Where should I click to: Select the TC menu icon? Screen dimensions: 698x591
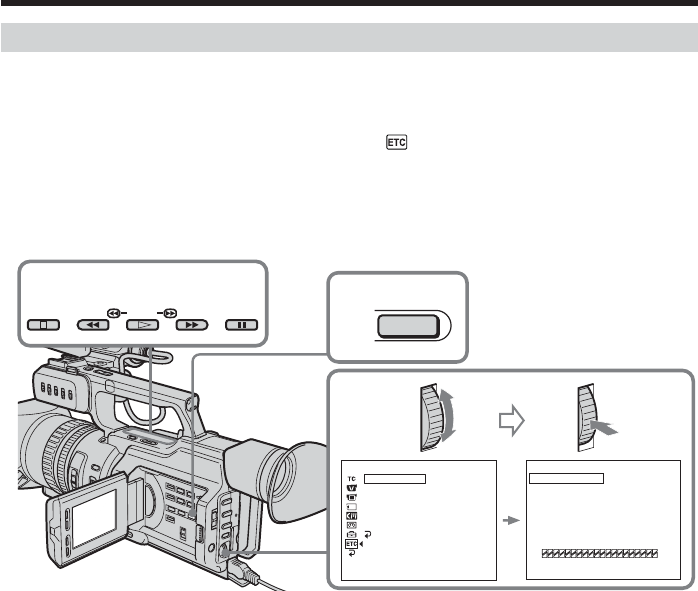point(352,479)
